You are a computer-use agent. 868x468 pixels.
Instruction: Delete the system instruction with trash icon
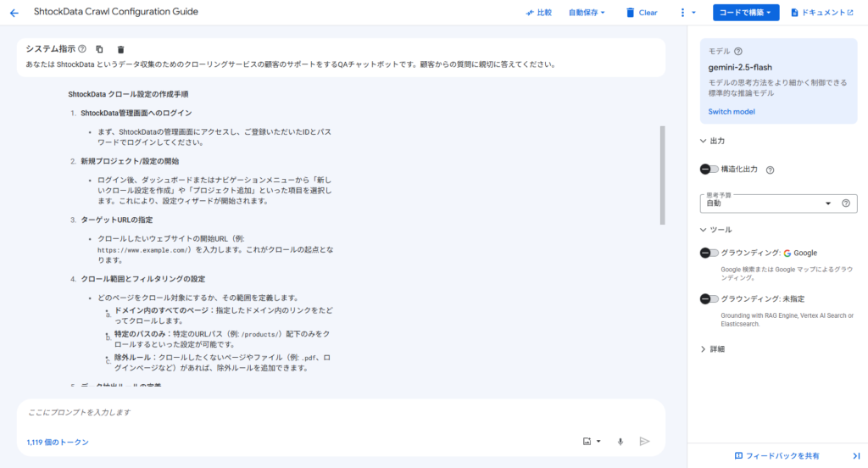tap(120, 49)
